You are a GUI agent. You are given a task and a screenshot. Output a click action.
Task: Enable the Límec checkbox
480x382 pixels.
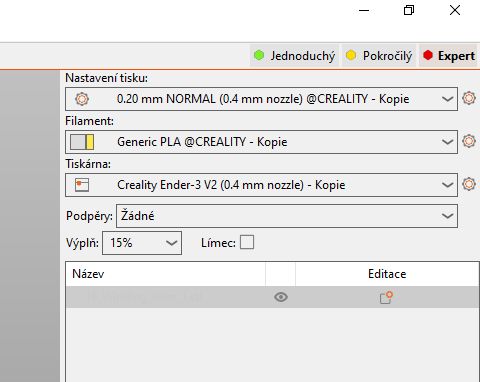247,242
